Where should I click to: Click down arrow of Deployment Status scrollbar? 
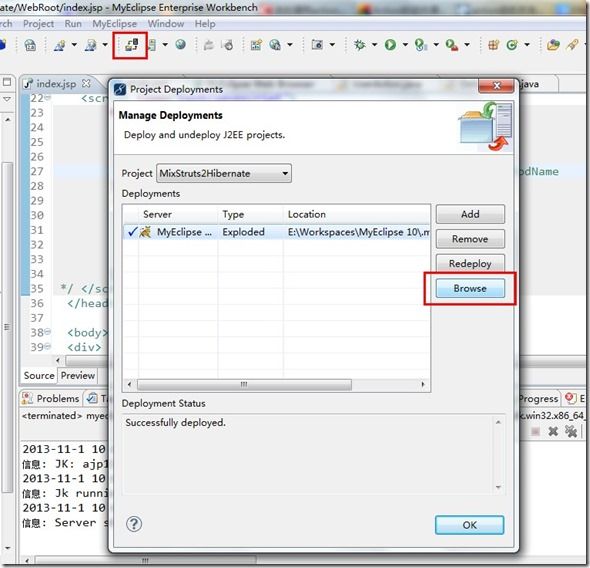(498, 487)
